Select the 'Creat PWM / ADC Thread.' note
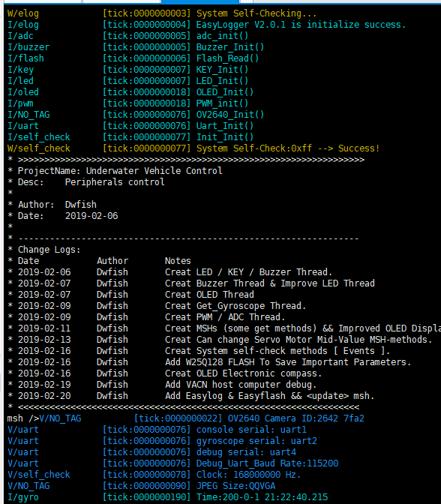This screenshot has height=504, width=441. pos(225,317)
